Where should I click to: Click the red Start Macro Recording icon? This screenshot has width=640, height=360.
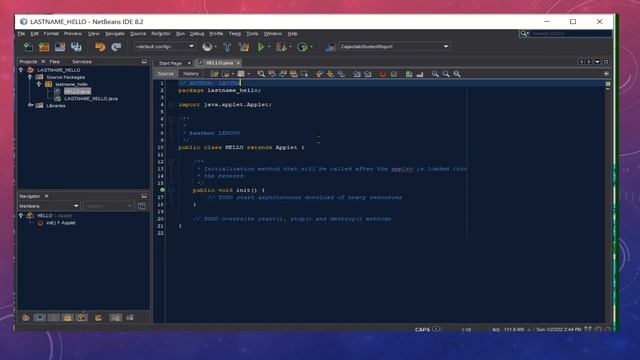[382, 74]
